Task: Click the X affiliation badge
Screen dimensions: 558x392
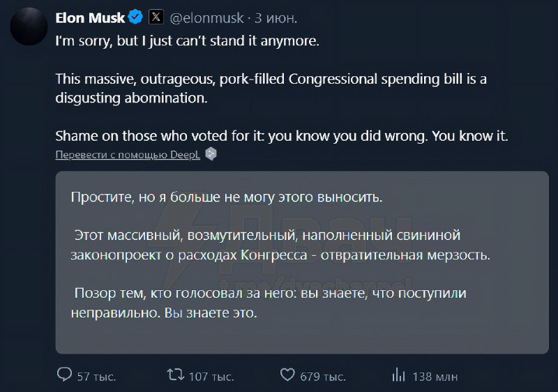Action: point(156,17)
